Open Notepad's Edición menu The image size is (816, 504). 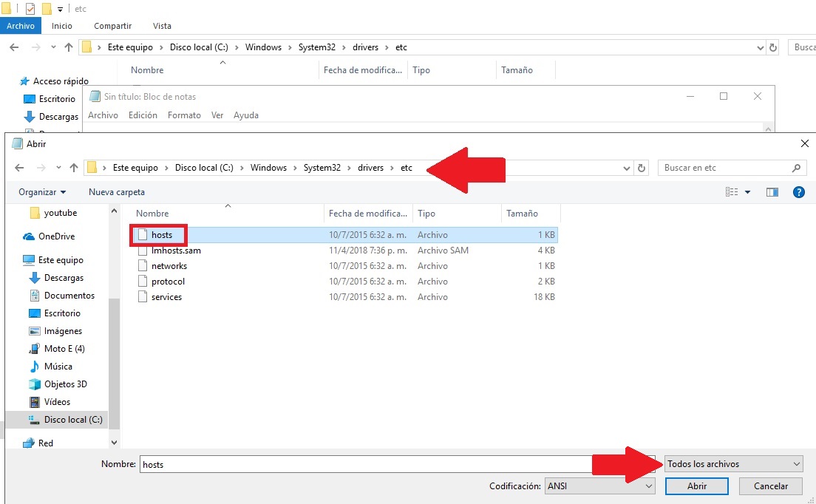pos(143,115)
